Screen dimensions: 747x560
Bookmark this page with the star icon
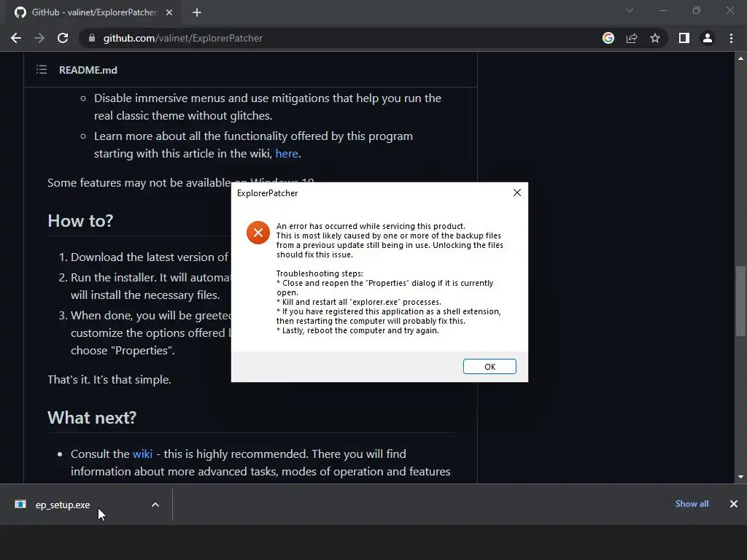[655, 38]
